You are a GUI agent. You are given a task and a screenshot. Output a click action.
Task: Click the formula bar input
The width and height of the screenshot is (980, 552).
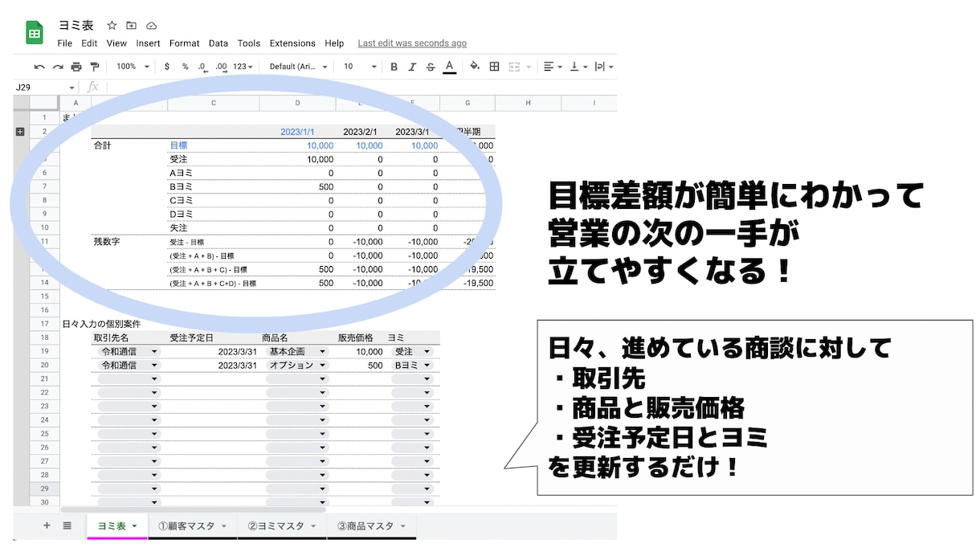click(x=361, y=88)
